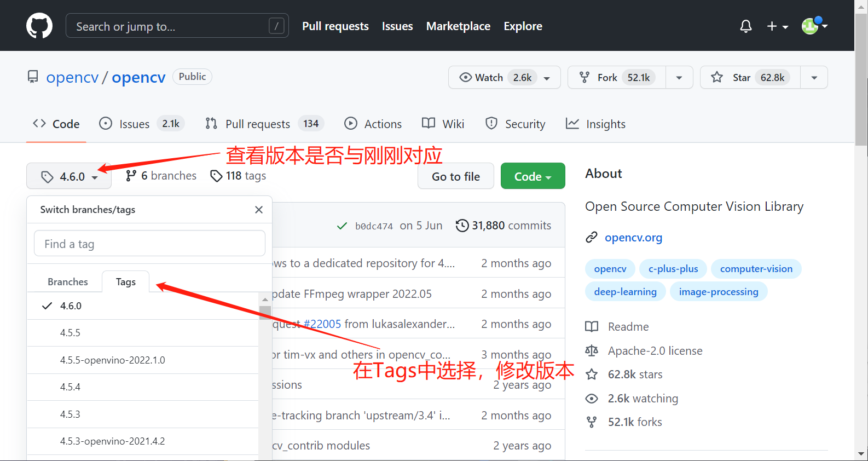View the 6 branches link

click(161, 176)
